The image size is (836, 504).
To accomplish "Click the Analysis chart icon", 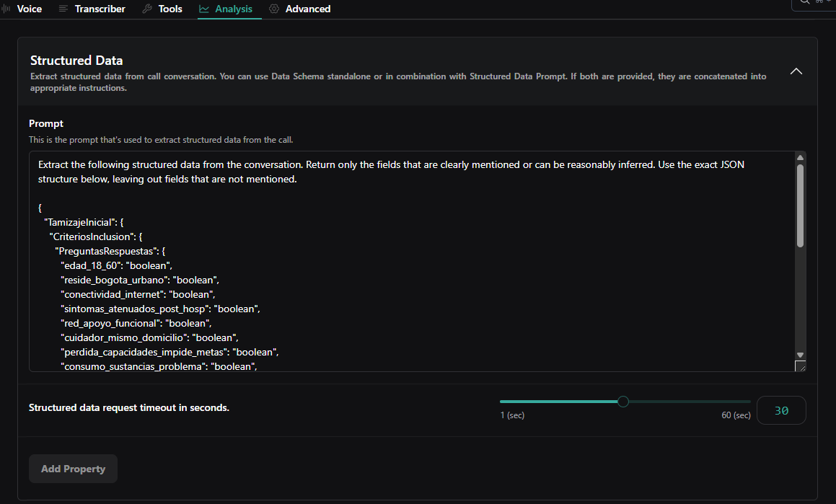I will 204,9.
